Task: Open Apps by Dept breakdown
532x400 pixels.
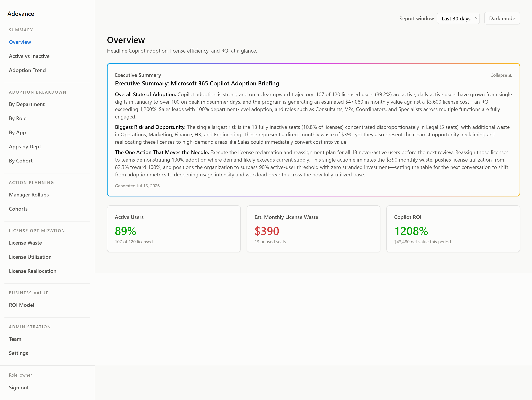Action: tap(25, 147)
